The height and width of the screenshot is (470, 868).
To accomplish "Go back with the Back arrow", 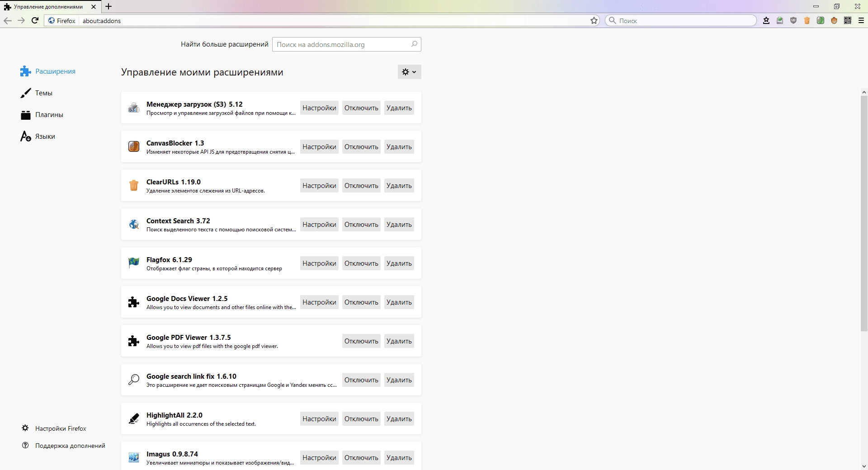I will [x=7, y=20].
